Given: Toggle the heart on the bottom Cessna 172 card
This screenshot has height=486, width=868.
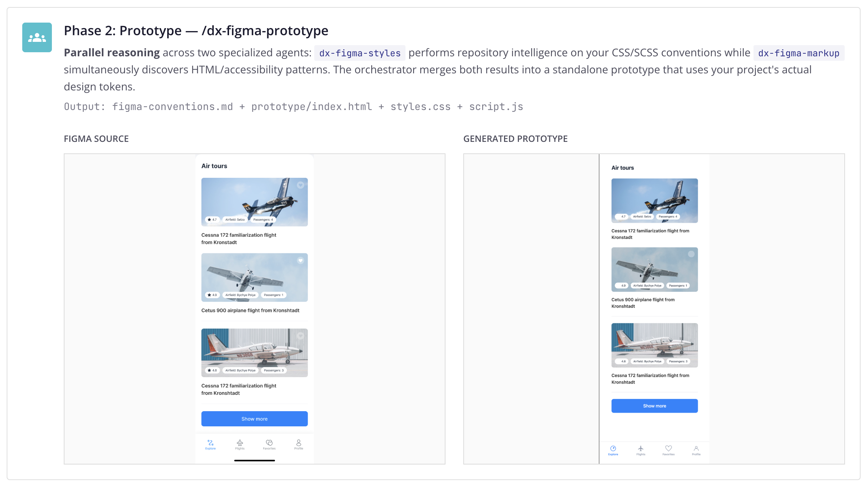Looking at the screenshot, I should pyautogui.click(x=300, y=336).
